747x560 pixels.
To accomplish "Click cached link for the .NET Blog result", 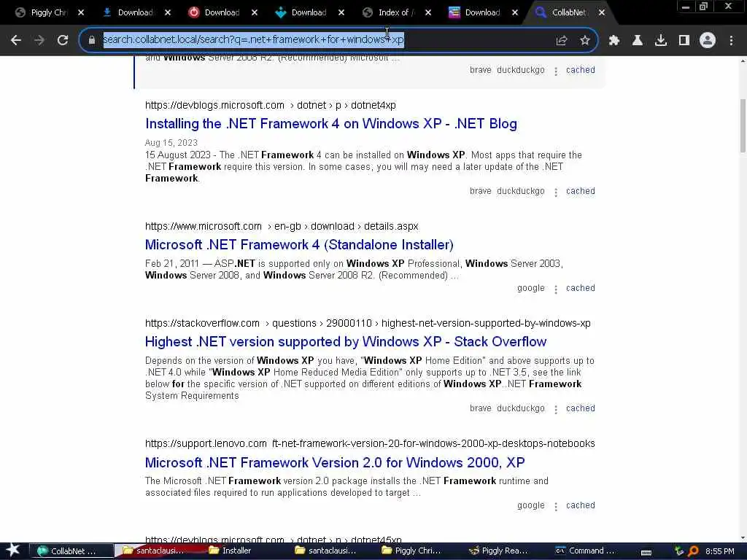I will pos(580,191).
